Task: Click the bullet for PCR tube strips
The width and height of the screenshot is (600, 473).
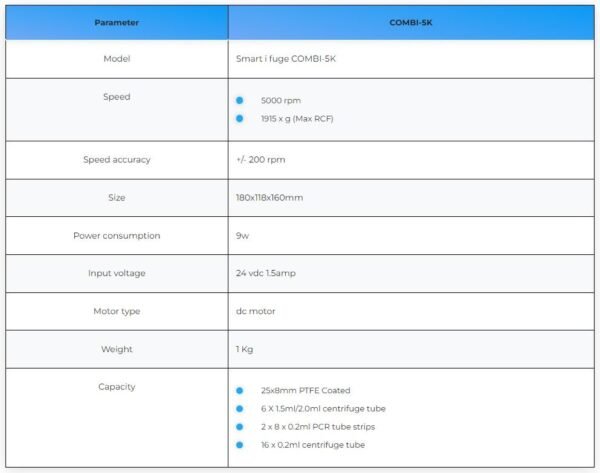Action: tap(240, 427)
